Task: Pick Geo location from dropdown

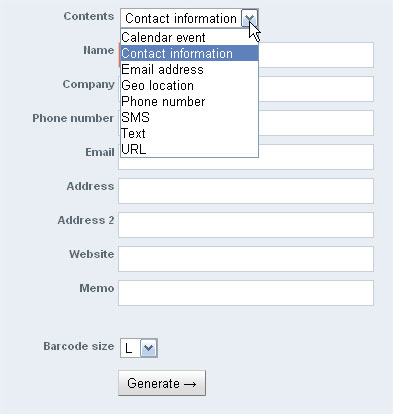Action: point(189,85)
